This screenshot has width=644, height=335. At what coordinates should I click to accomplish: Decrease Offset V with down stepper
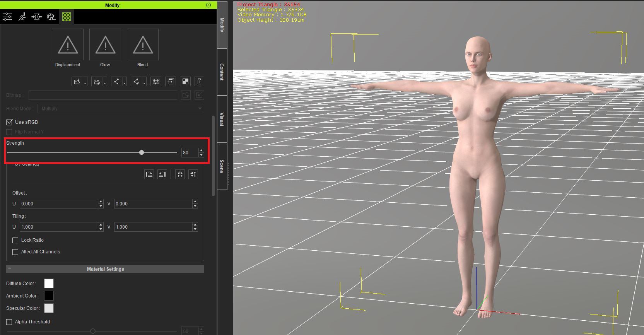(x=195, y=206)
